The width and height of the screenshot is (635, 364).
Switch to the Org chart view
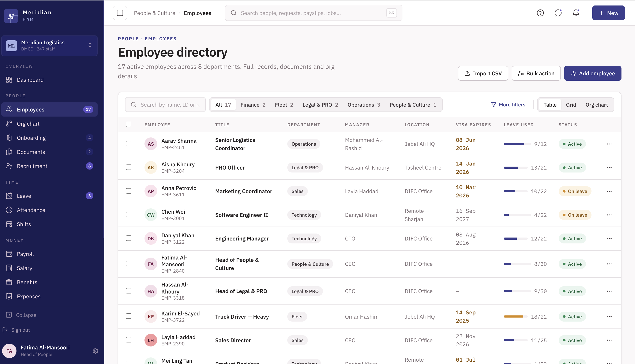pos(597,105)
